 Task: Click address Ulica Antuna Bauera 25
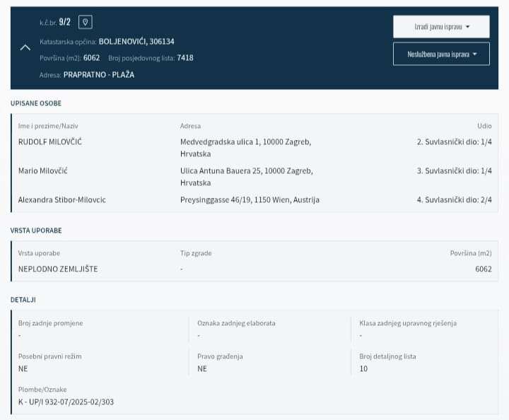(247, 177)
